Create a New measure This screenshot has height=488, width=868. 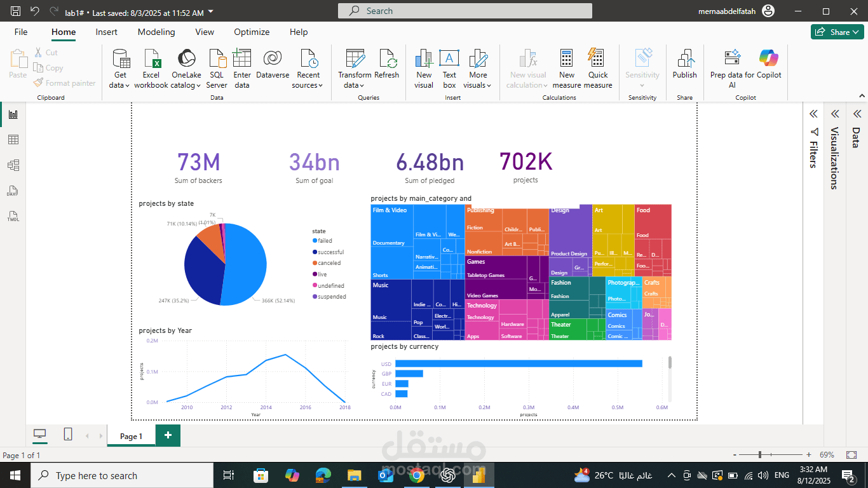(567, 69)
